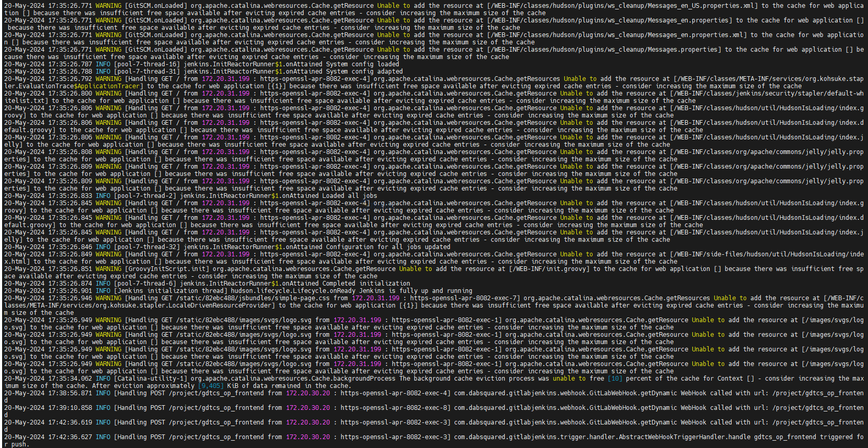
Task: Select 'Configuration for all jobs updated' text
Action: click(x=388, y=247)
